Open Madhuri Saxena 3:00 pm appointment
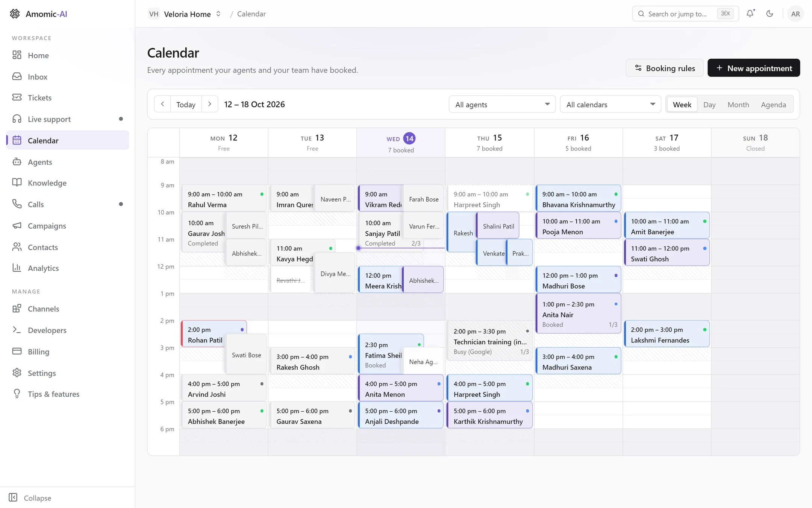This screenshot has height=508, width=812. coord(578,361)
